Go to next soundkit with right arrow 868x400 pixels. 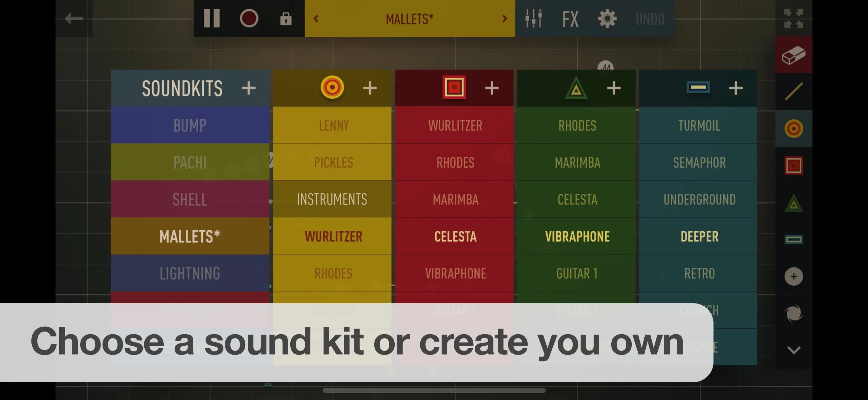click(504, 18)
